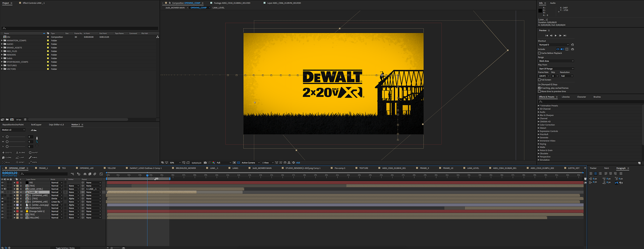Open the Start Of Range dropdown

[x=556, y=68]
